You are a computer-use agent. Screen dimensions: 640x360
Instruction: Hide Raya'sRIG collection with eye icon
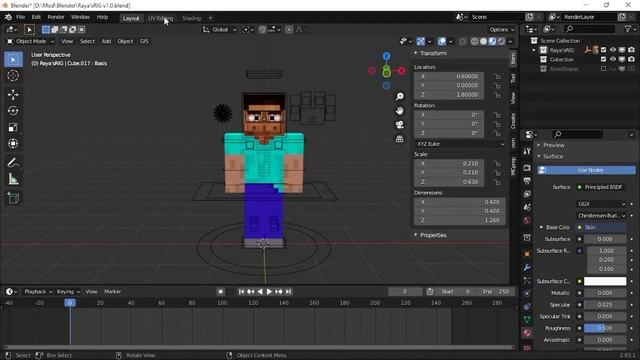point(613,50)
